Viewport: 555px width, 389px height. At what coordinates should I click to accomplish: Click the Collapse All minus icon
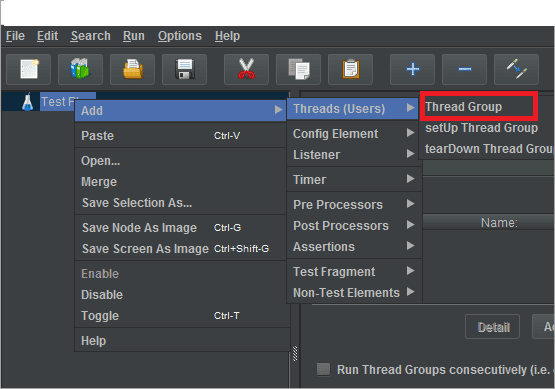click(x=464, y=69)
